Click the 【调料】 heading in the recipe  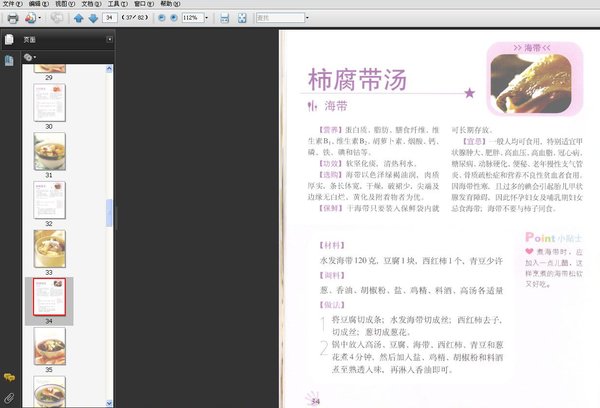332,275
